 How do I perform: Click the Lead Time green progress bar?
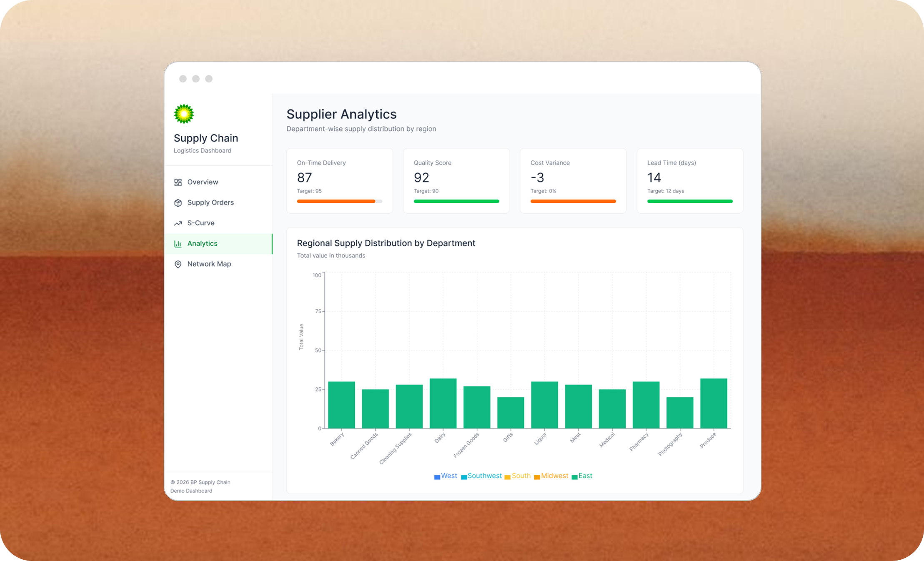point(689,201)
